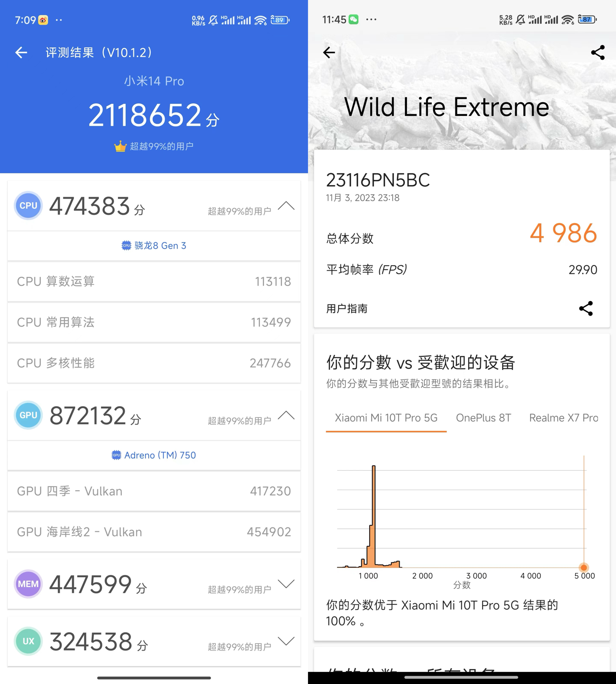Switch to the OnePlus 8T tab
616x684 pixels.
tap(483, 418)
